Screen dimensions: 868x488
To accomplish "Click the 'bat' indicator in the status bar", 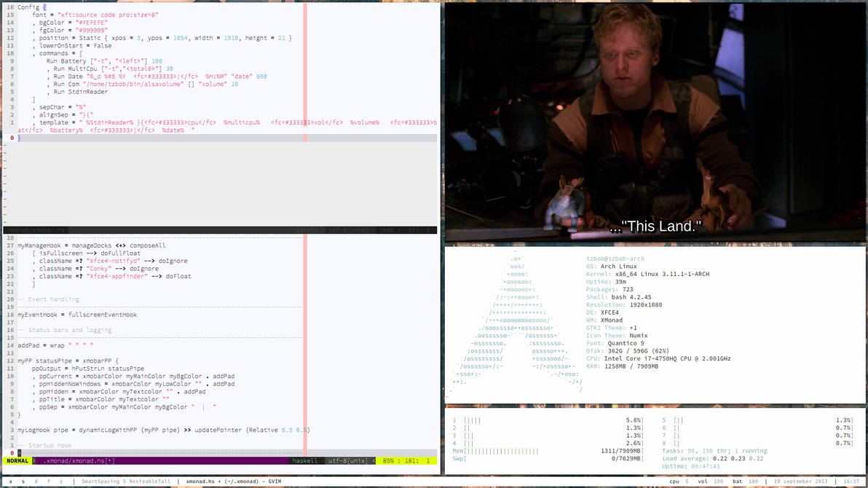I will 738,481.
